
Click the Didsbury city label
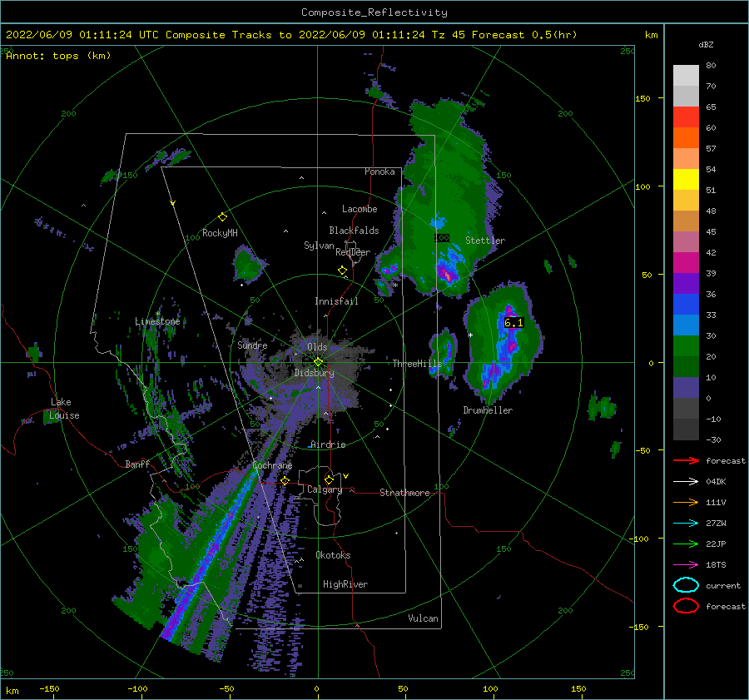coord(315,373)
